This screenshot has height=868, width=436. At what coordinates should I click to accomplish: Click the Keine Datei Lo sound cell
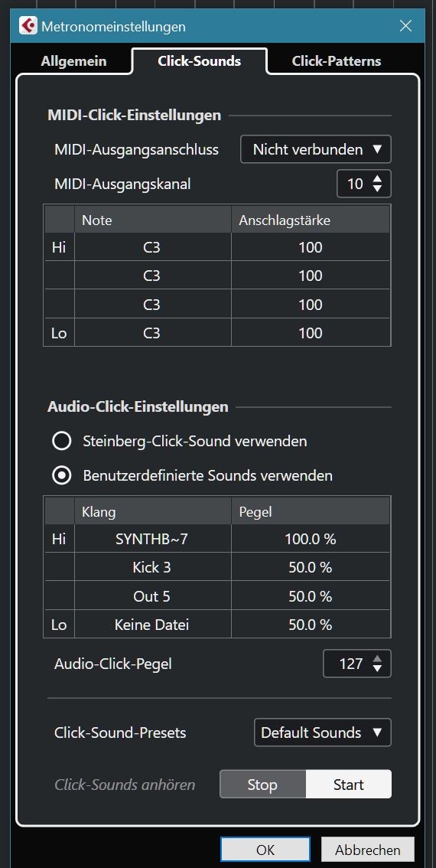coord(153,625)
